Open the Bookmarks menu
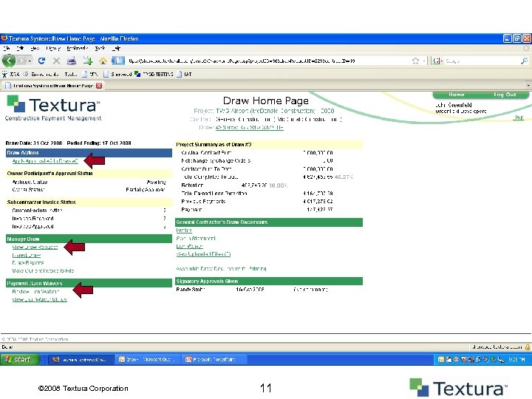532x399 pixels. (x=78, y=49)
